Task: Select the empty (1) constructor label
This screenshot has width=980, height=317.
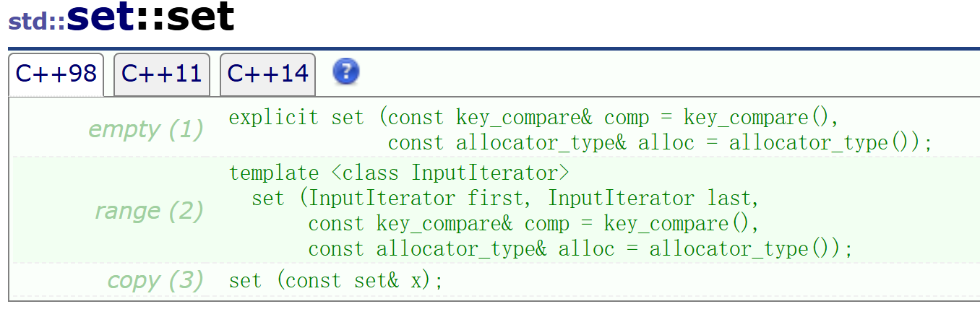Action: point(145,130)
